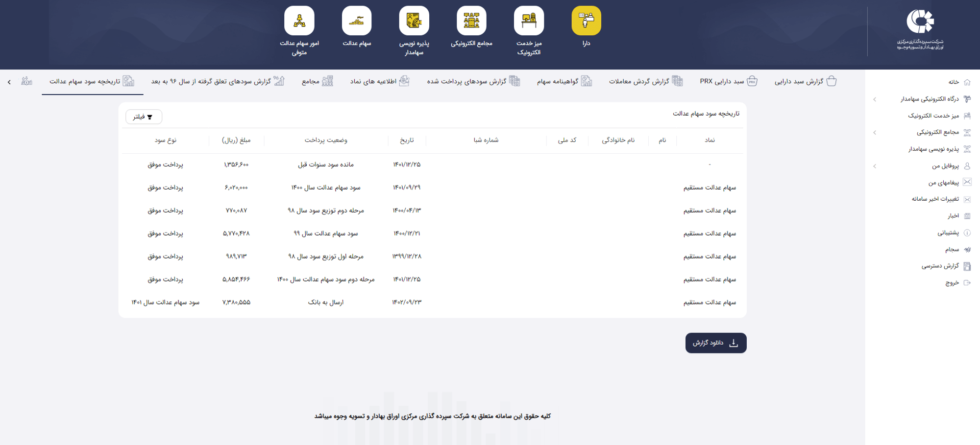The height and width of the screenshot is (445, 980).
Task: Click the دانلود گزارش button
Action: coord(716,343)
